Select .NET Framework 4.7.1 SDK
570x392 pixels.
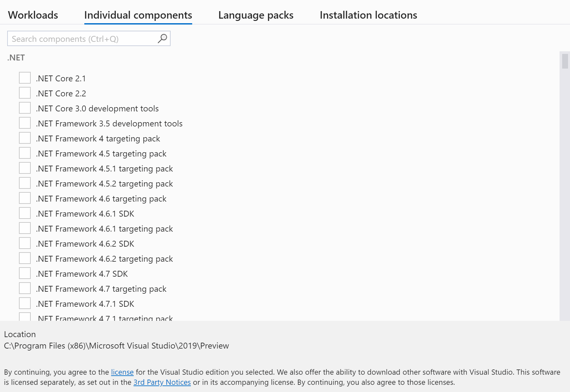pos(25,303)
